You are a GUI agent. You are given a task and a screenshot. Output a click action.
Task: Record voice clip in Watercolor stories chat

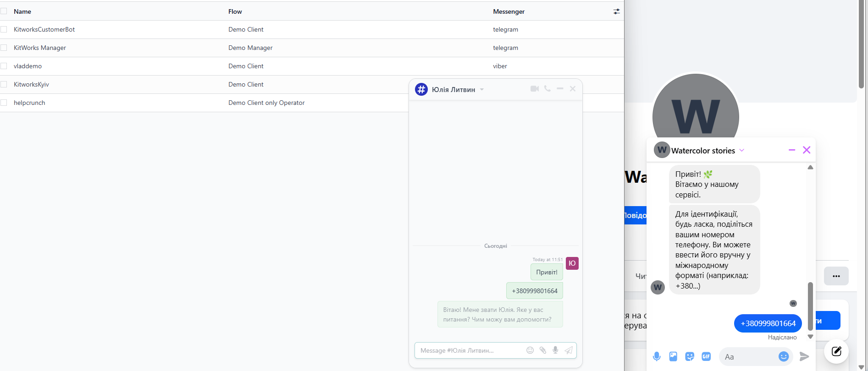pos(657,356)
